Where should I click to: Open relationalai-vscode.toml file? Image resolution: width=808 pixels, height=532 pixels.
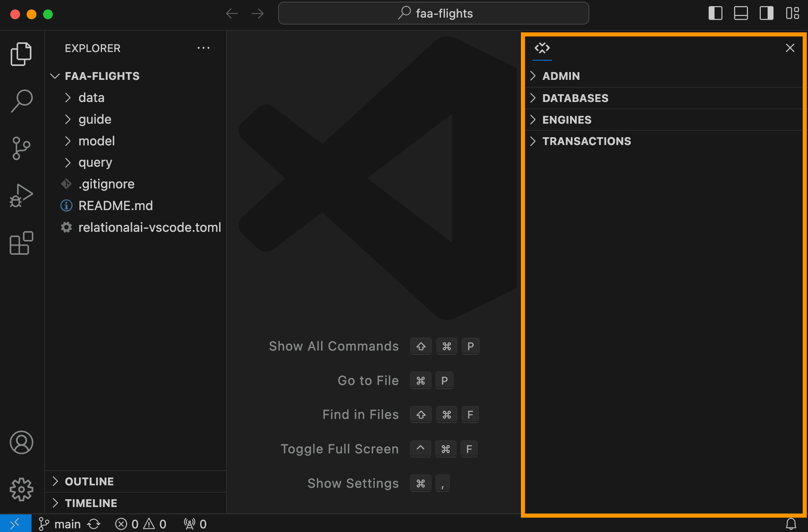point(135,227)
